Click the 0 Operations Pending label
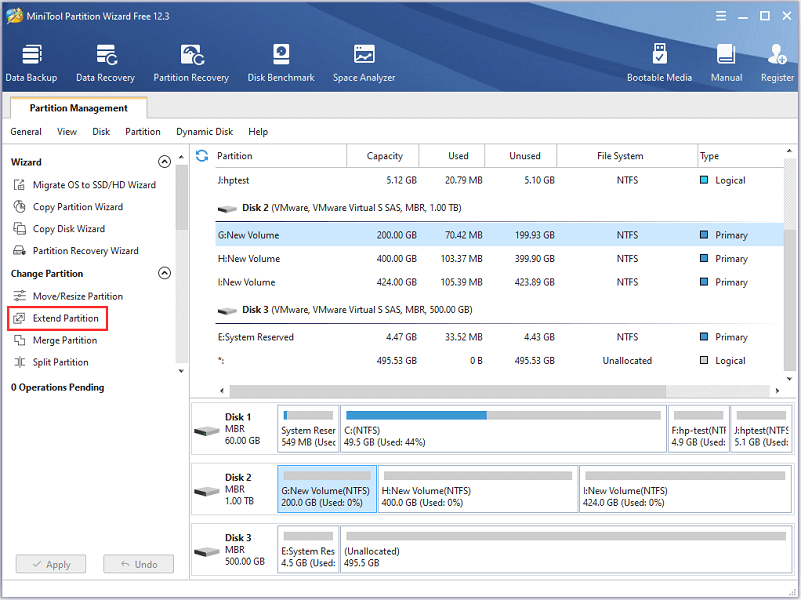This screenshot has width=801, height=600. coord(57,388)
